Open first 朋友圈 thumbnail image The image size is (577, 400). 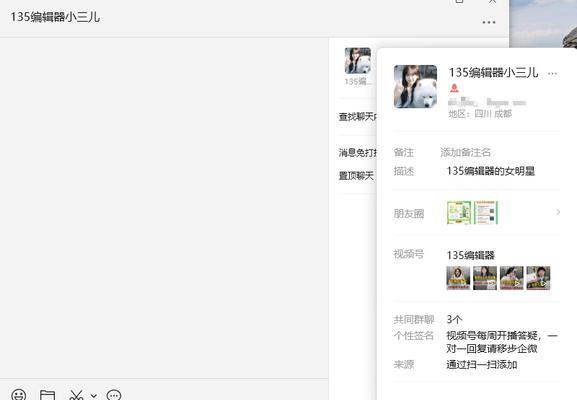(x=459, y=212)
